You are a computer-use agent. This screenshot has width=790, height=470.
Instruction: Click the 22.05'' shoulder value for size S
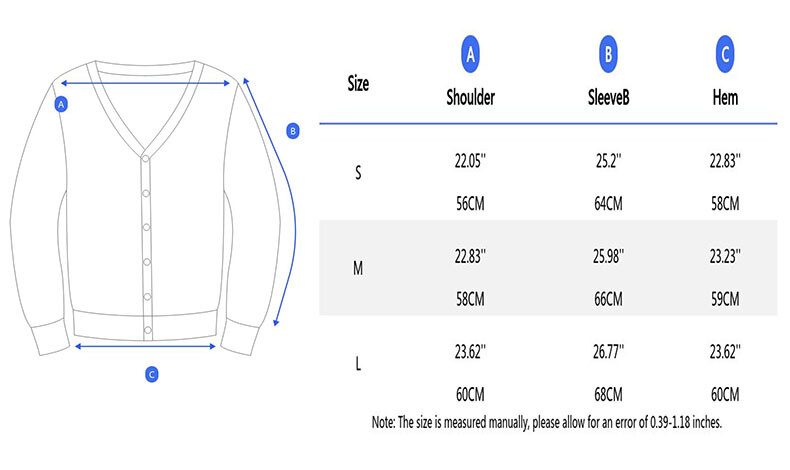click(x=469, y=160)
